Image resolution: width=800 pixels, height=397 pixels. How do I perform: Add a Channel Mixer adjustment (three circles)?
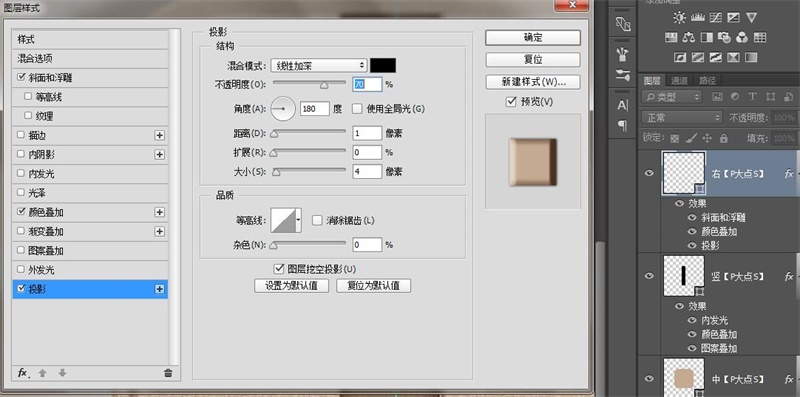tap(742, 37)
